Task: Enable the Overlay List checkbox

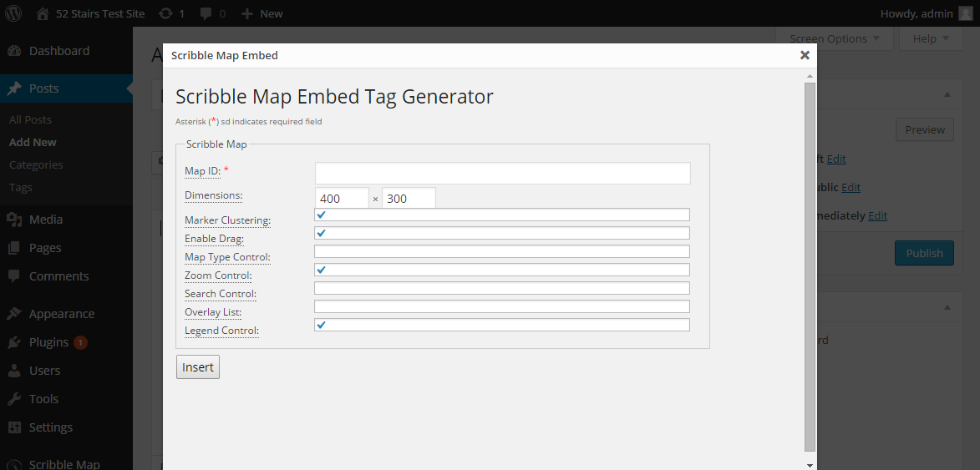Action: pyautogui.click(x=502, y=306)
